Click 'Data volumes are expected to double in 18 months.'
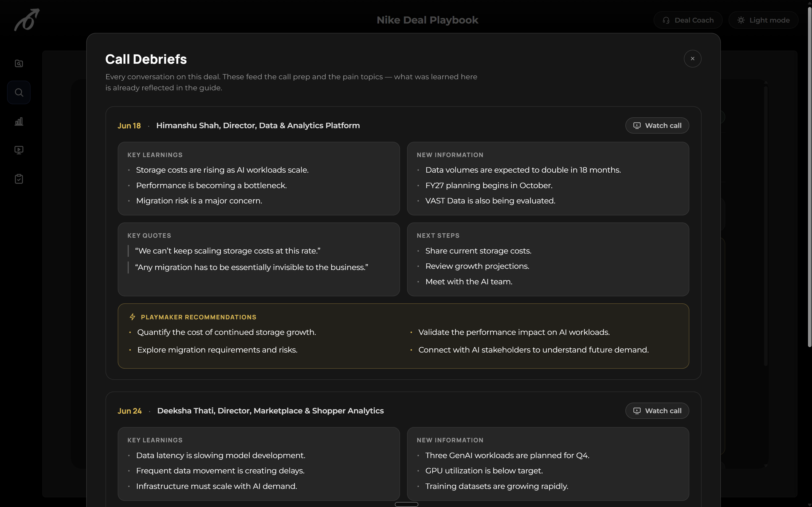 point(523,170)
